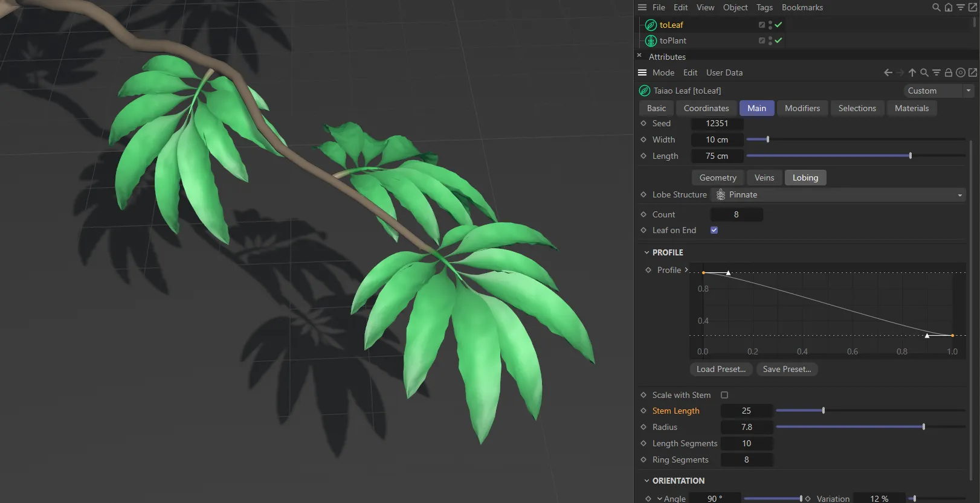The image size is (980, 503).
Task: Click the Length slider handle
Action: (x=911, y=156)
